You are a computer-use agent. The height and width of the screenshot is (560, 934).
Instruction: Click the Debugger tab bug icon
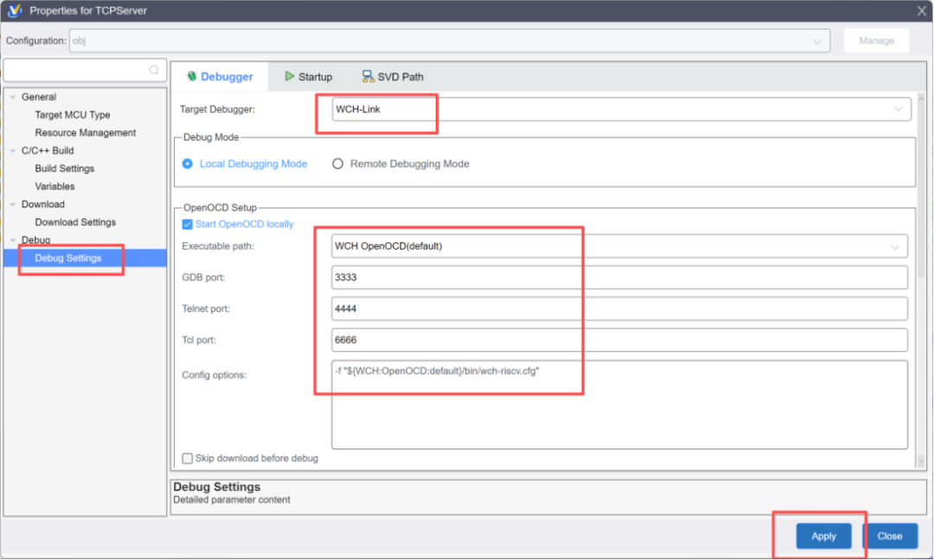(x=191, y=76)
